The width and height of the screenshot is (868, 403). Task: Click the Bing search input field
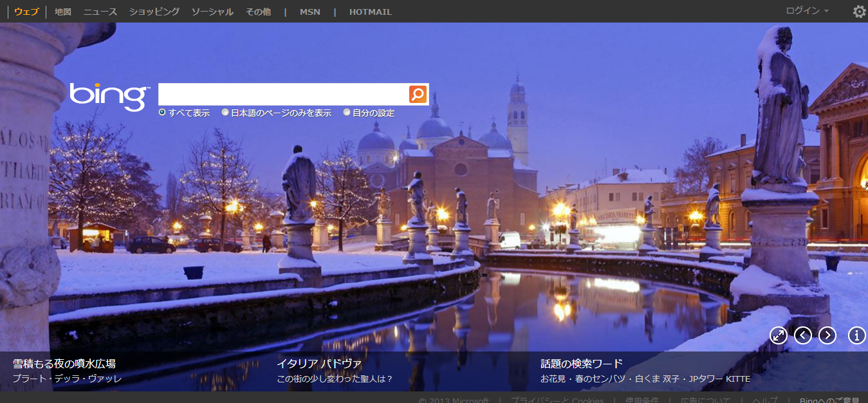click(283, 95)
